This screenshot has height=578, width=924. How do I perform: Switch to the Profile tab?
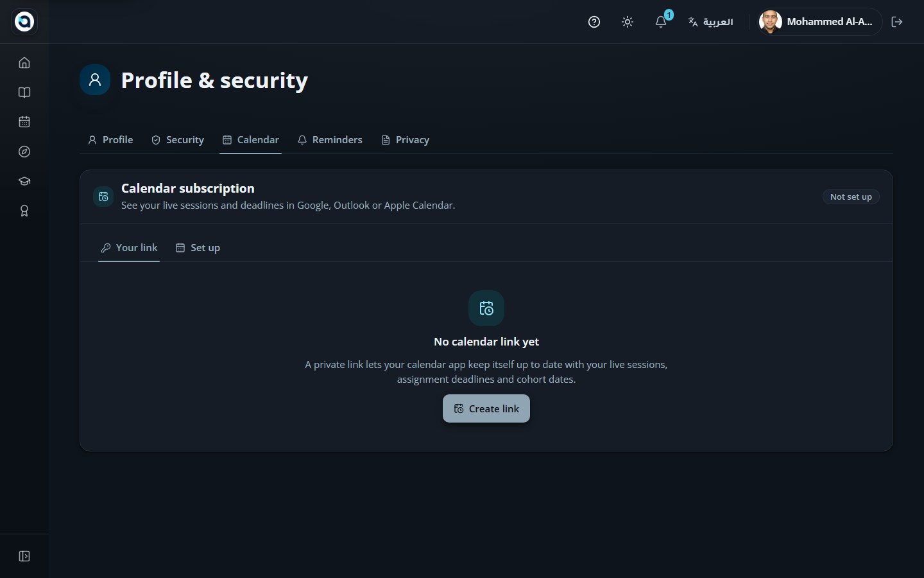(x=110, y=140)
